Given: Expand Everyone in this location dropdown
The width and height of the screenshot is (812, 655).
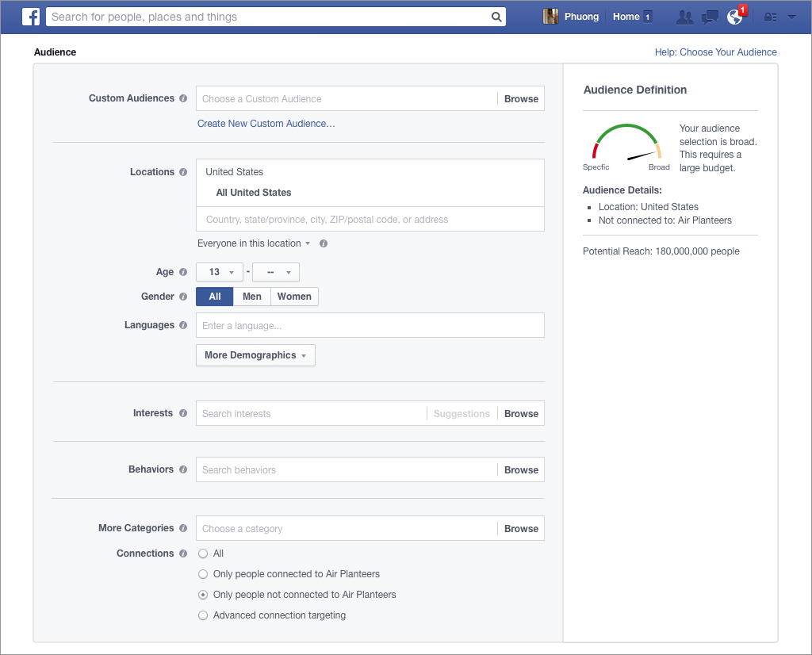Looking at the screenshot, I should [x=254, y=243].
